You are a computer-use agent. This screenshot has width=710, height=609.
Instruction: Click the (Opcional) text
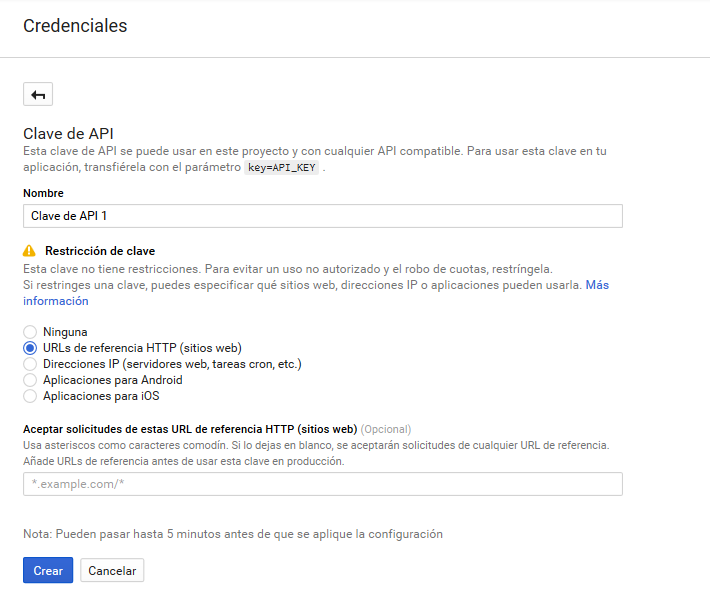click(386, 429)
